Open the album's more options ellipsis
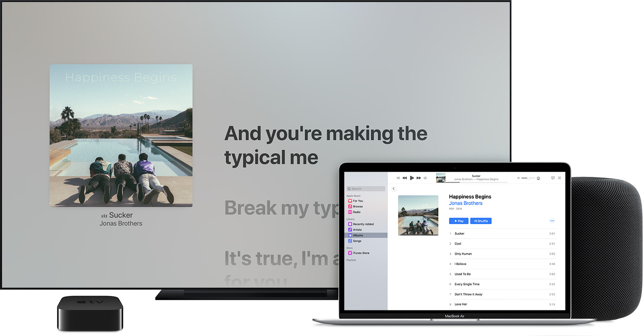 [552, 221]
